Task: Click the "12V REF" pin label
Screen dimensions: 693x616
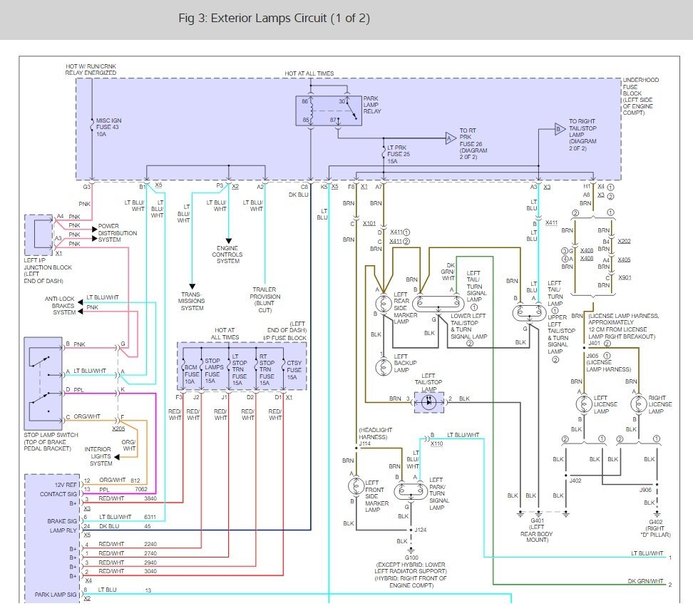Action: [66, 485]
